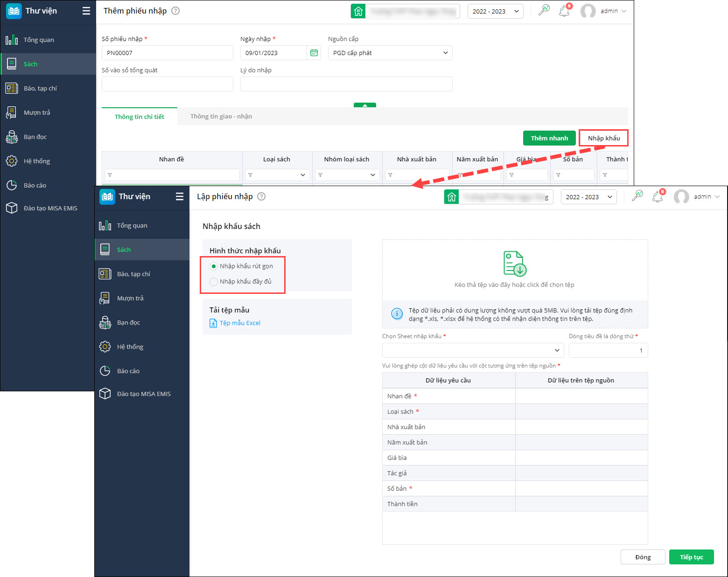Collapse the form header with green arrow
The width and height of the screenshot is (728, 577).
365,105
